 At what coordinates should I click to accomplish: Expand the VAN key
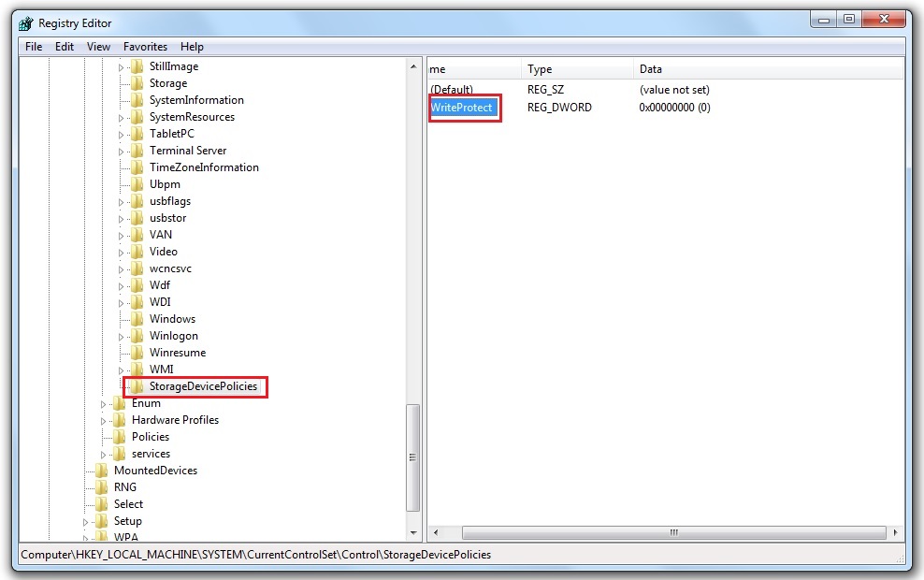(x=121, y=236)
